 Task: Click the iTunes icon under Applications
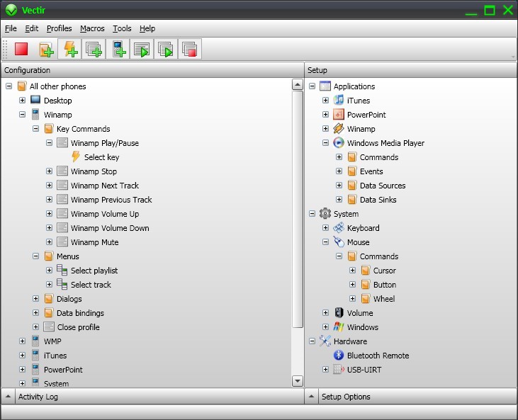[x=339, y=101]
